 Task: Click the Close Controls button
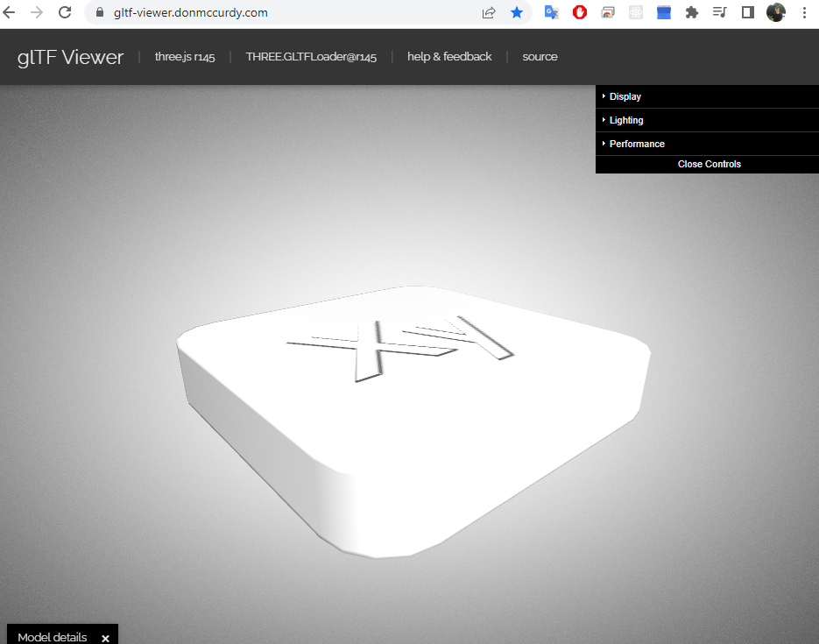pyautogui.click(x=709, y=164)
